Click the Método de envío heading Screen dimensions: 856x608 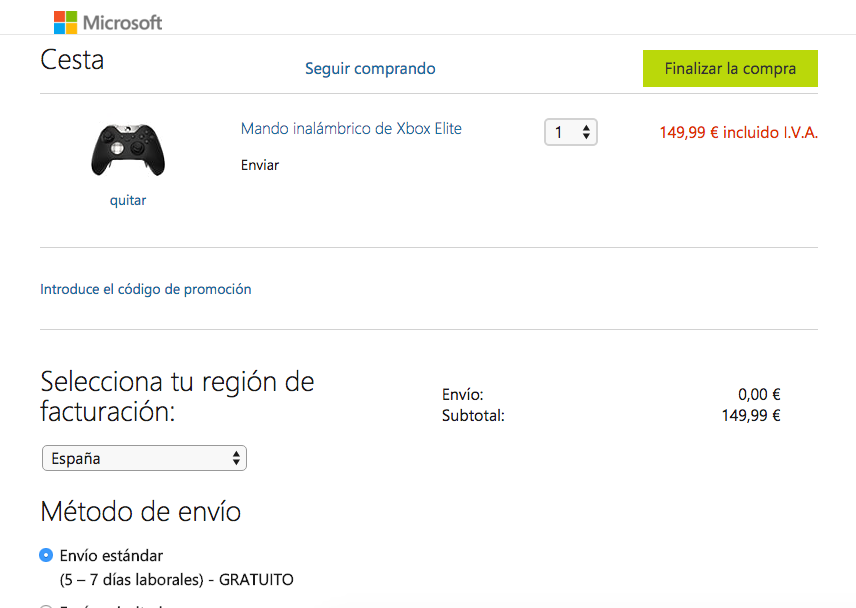point(140,513)
